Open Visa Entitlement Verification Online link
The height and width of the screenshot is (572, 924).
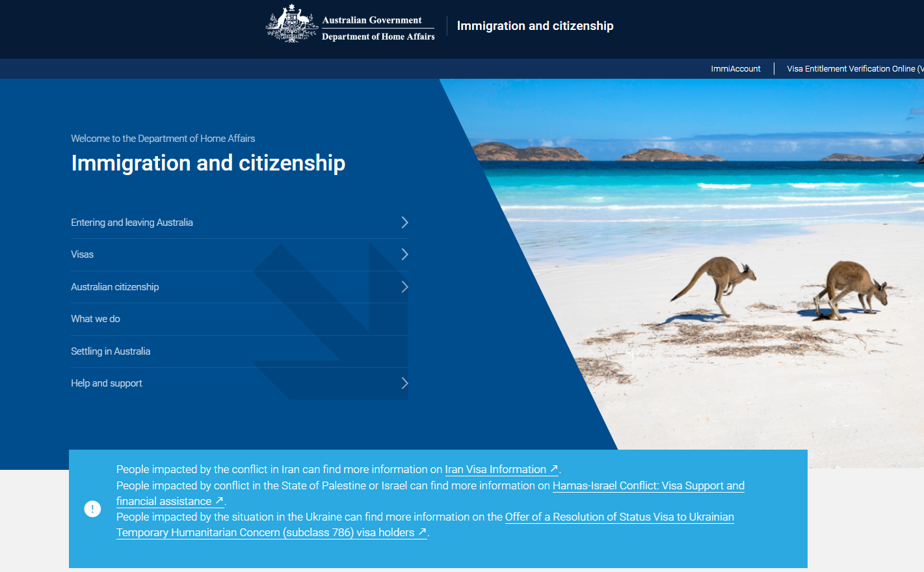852,69
